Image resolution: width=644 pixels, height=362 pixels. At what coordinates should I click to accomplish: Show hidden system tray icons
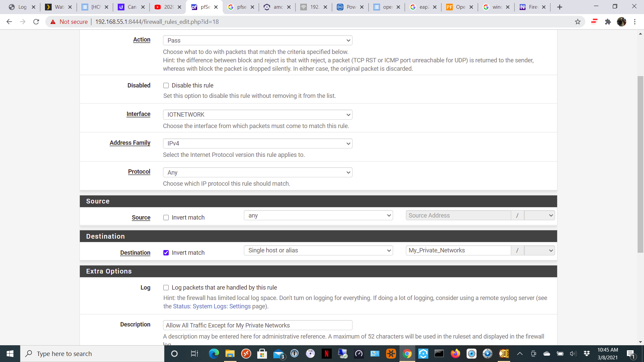click(520, 354)
